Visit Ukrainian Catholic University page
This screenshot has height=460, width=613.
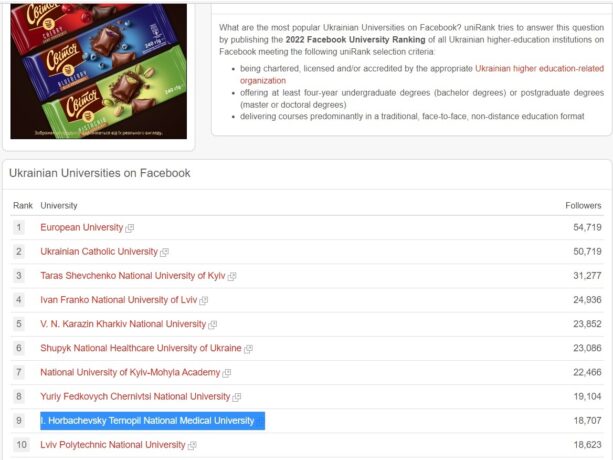(99, 252)
